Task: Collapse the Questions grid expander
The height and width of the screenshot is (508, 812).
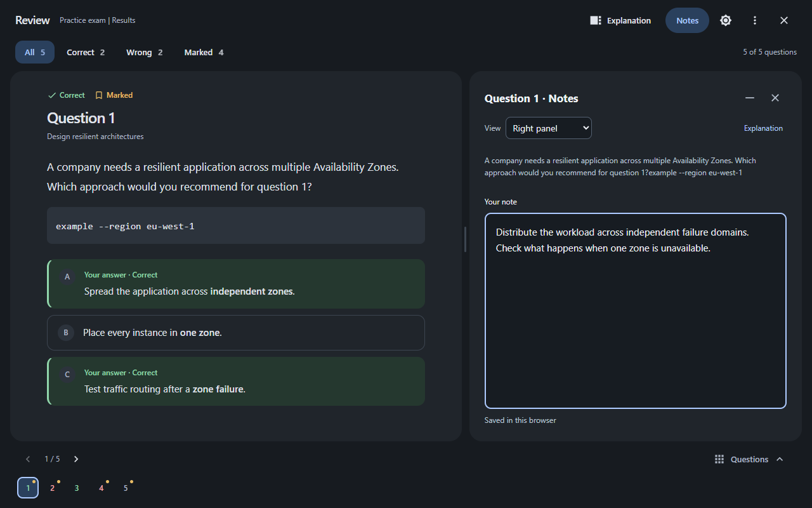Action: point(749,459)
